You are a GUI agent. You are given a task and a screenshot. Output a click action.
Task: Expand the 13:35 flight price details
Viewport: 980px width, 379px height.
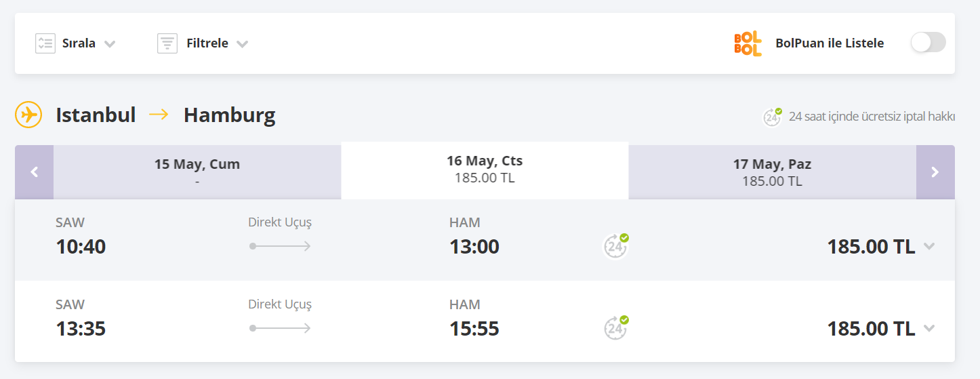click(929, 328)
